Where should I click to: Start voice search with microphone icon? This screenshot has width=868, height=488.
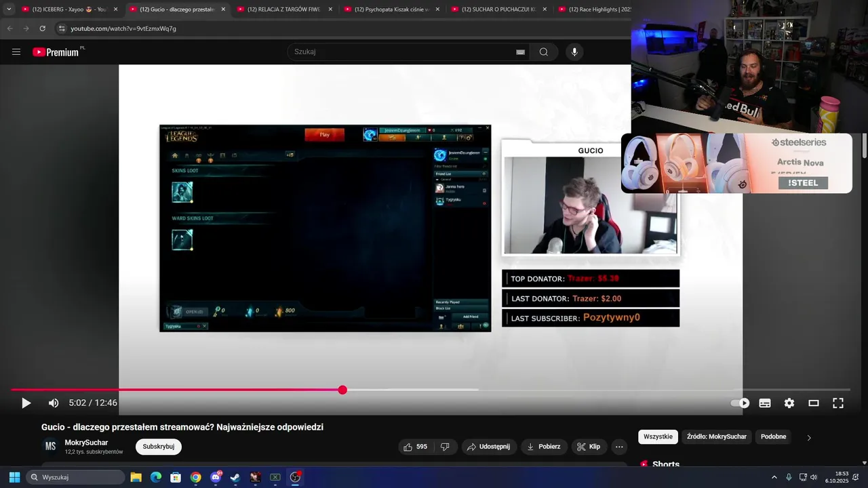[x=574, y=52]
